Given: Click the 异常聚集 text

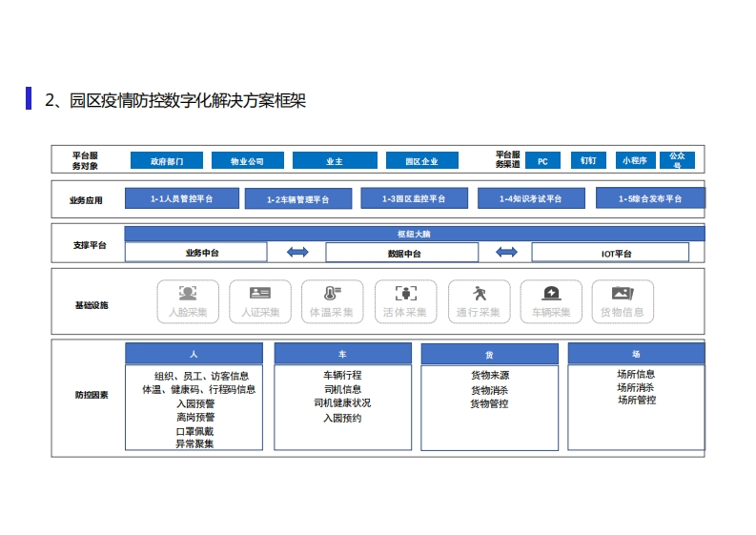Looking at the screenshot, I should (194, 443).
